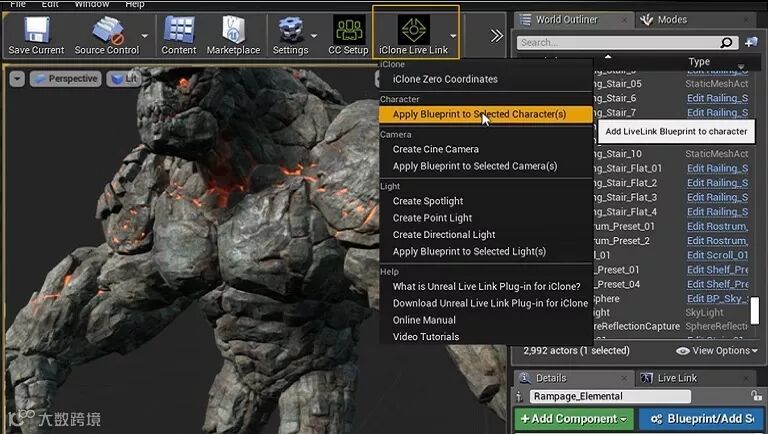The width and height of the screenshot is (768, 434).
Task: Select the Stair_10 row in Outliner
Action: (x=671, y=154)
